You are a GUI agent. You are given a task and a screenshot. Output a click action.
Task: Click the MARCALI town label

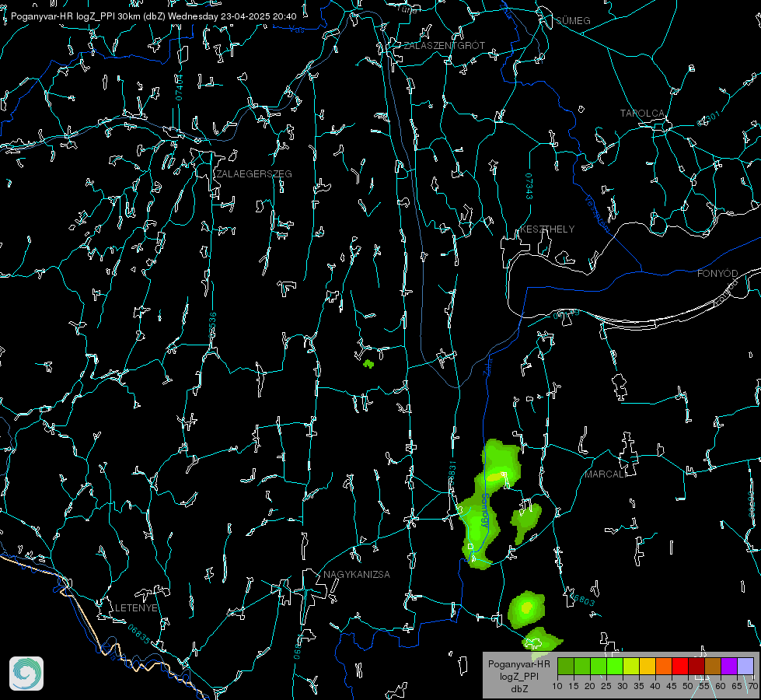(x=605, y=474)
